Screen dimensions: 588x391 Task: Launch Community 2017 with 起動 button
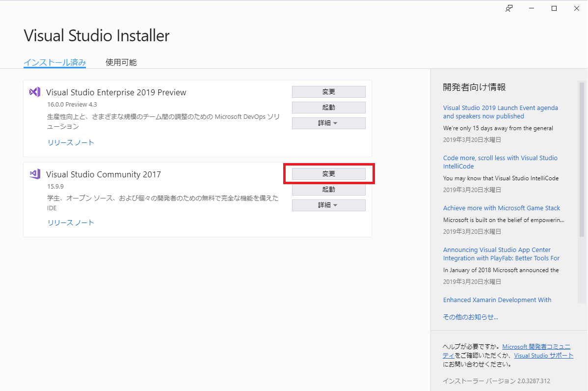328,190
